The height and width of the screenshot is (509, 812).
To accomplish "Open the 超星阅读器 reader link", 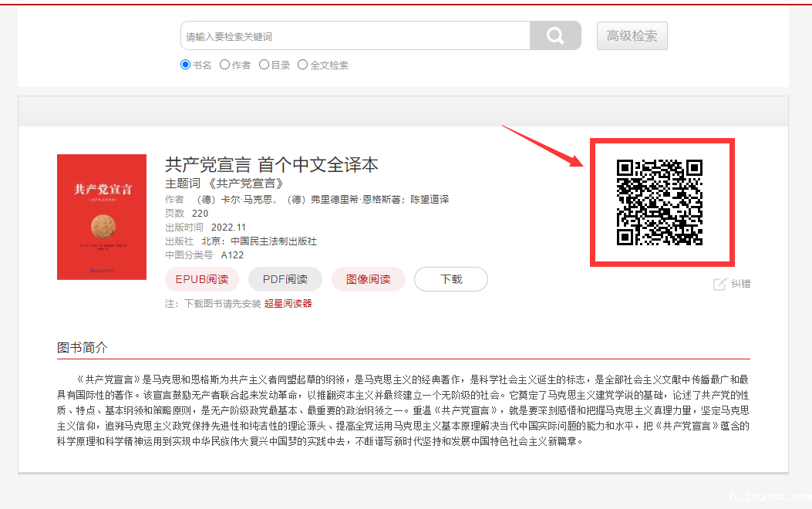I will (x=288, y=303).
